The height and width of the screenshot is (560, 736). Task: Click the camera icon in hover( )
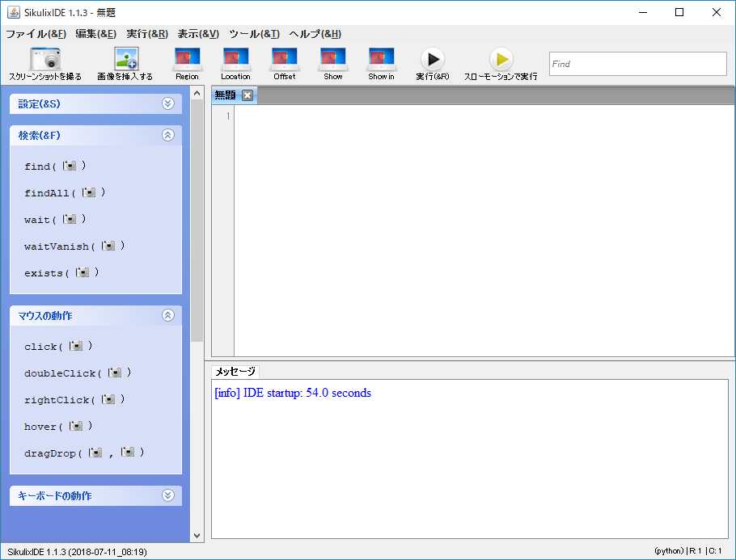[x=75, y=426]
